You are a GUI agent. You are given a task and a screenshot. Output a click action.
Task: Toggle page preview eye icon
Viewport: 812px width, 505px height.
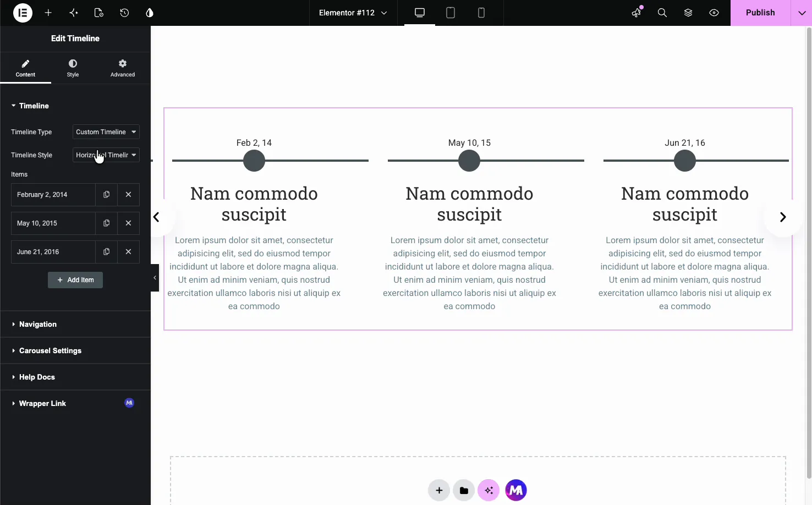point(714,13)
